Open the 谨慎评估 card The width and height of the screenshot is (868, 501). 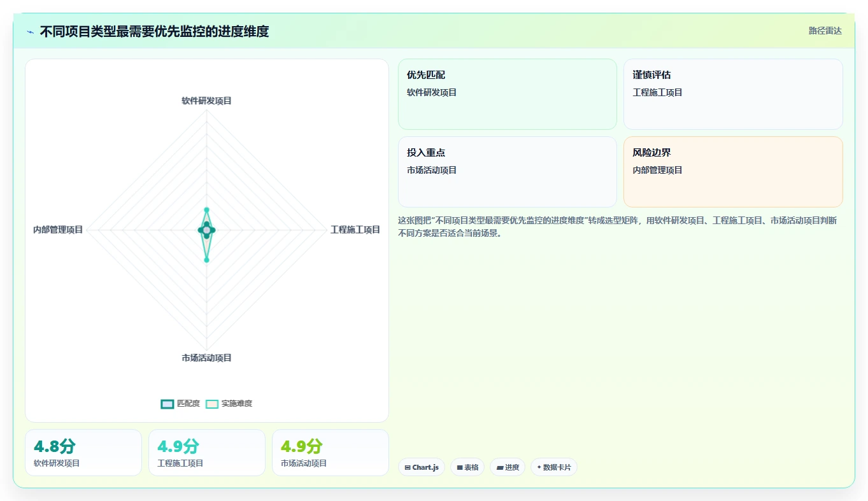[733, 94]
